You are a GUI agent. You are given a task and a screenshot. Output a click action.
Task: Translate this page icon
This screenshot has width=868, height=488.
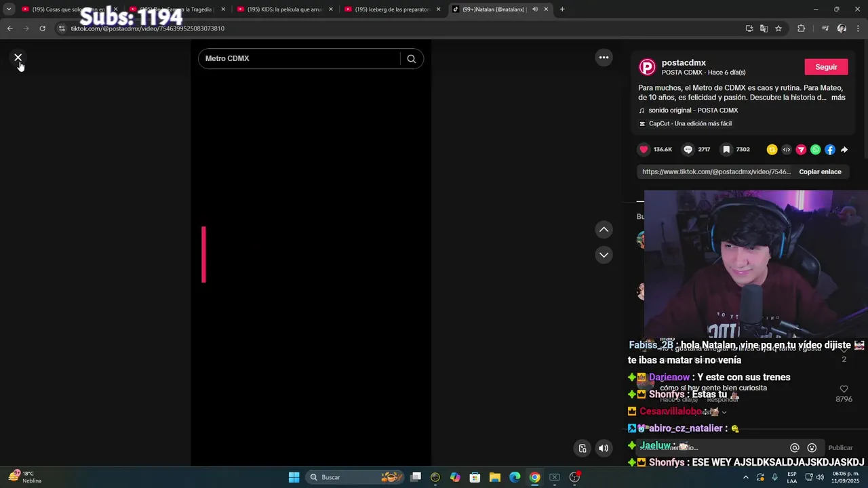pyautogui.click(x=764, y=28)
